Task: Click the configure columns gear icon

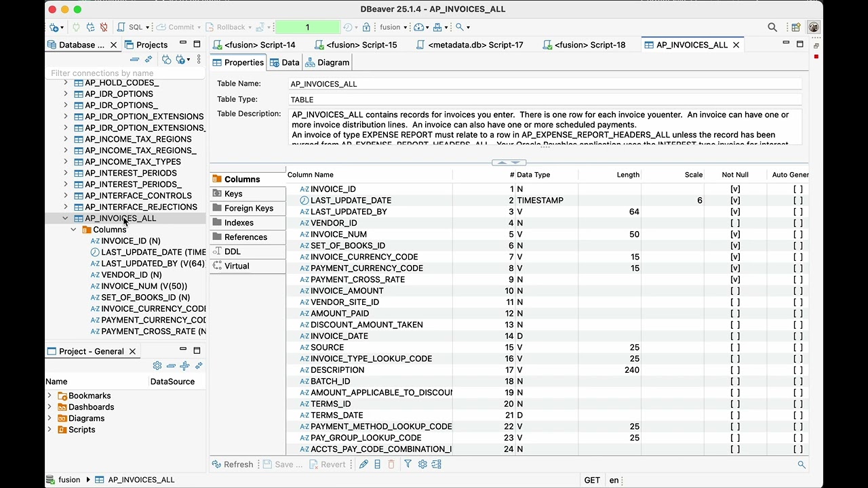Action: [422, 464]
